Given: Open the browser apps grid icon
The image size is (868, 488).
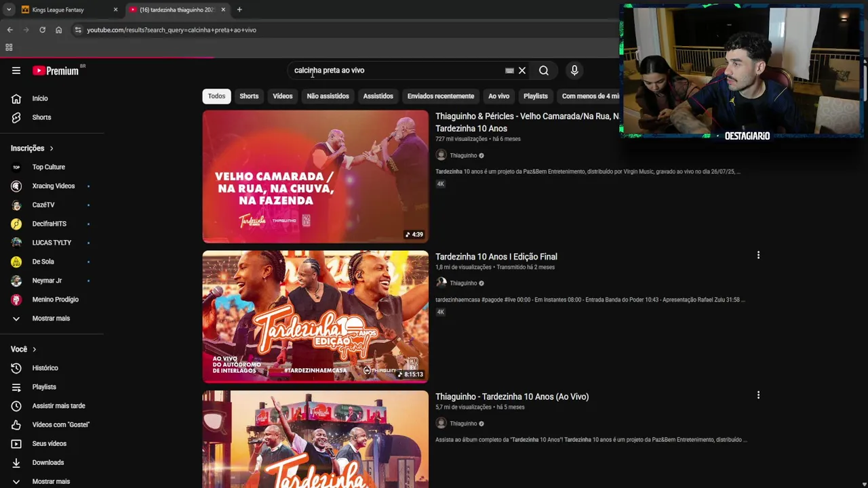Looking at the screenshot, I should click(x=9, y=47).
